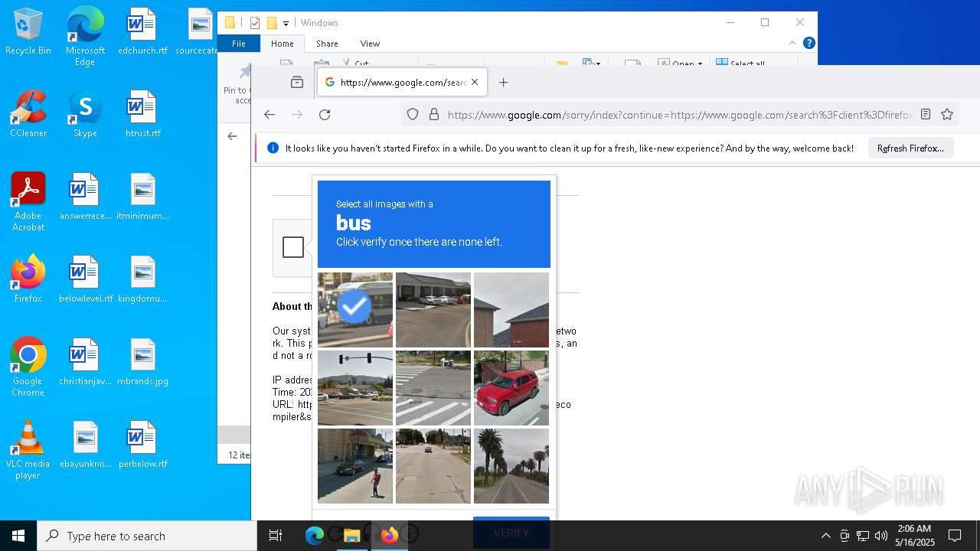Open CCleaner desktop shortcut
Viewport: 980px width, 551px height.
pos(28,114)
